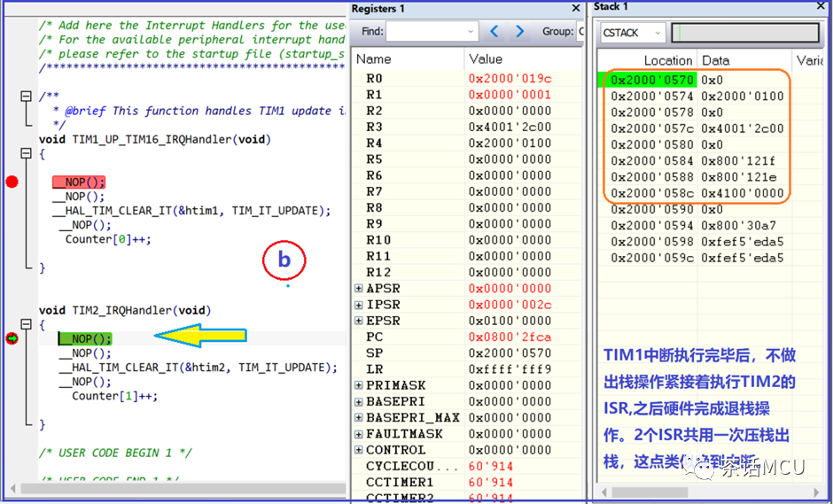Expand the IPSR register
This screenshot has width=833, height=504.
click(x=359, y=305)
